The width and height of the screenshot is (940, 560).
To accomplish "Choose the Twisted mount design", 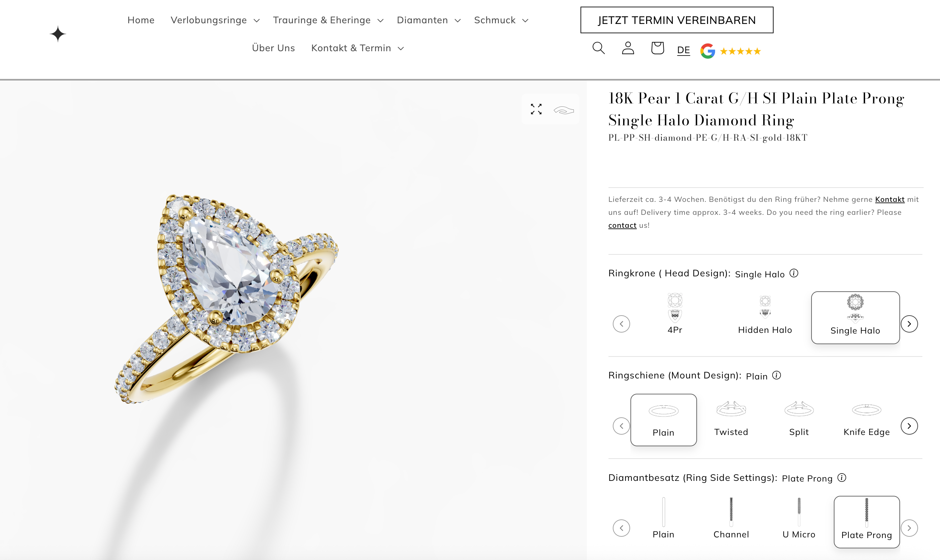I will pyautogui.click(x=731, y=418).
